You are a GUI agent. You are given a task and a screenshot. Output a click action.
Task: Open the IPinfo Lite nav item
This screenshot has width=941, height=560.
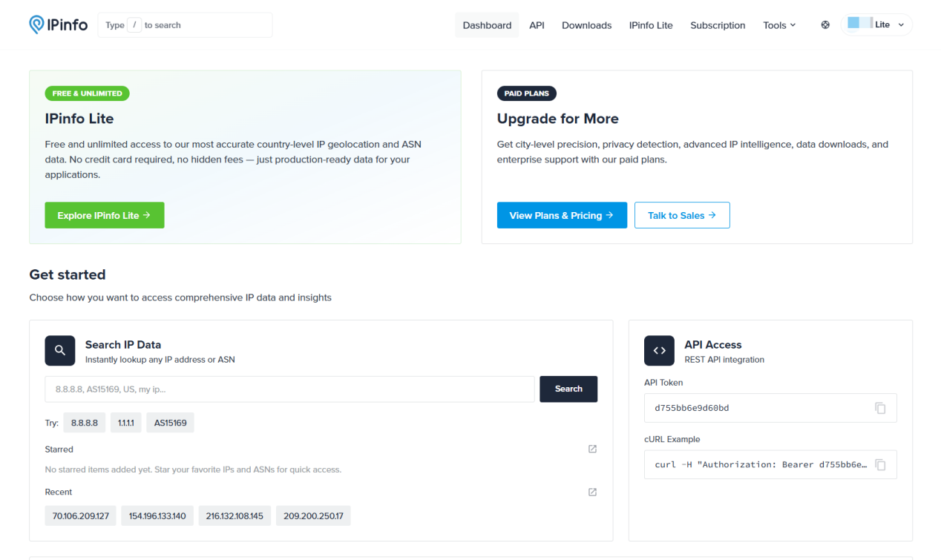[x=651, y=25]
